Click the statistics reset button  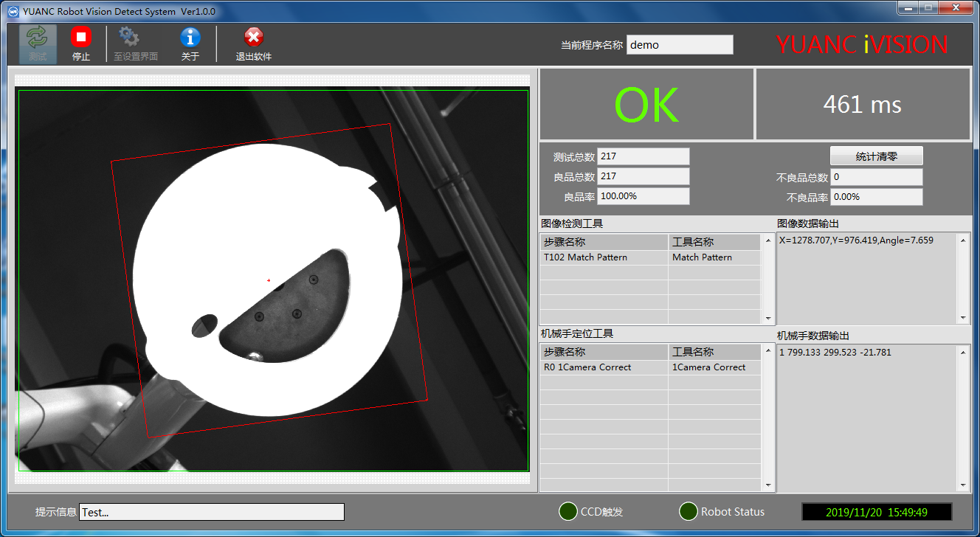tap(876, 156)
